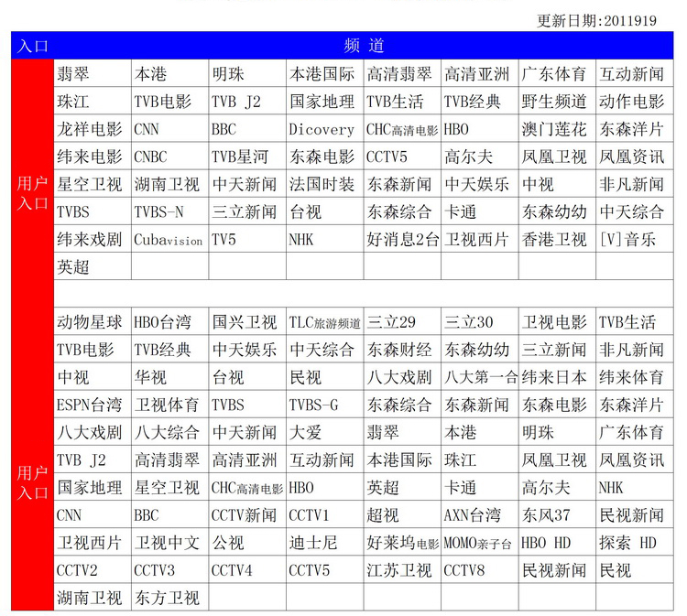
Task: Click the TLC旅游频道 cell
Action: click(x=324, y=322)
